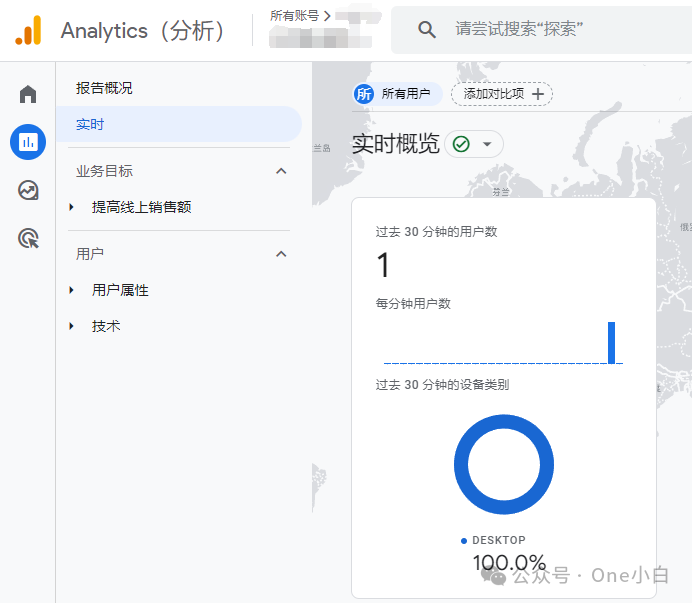This screenshot has height=603, width=692.
Task: Open the Explore icon in the sidebar
Action: (x=28, y=190)
